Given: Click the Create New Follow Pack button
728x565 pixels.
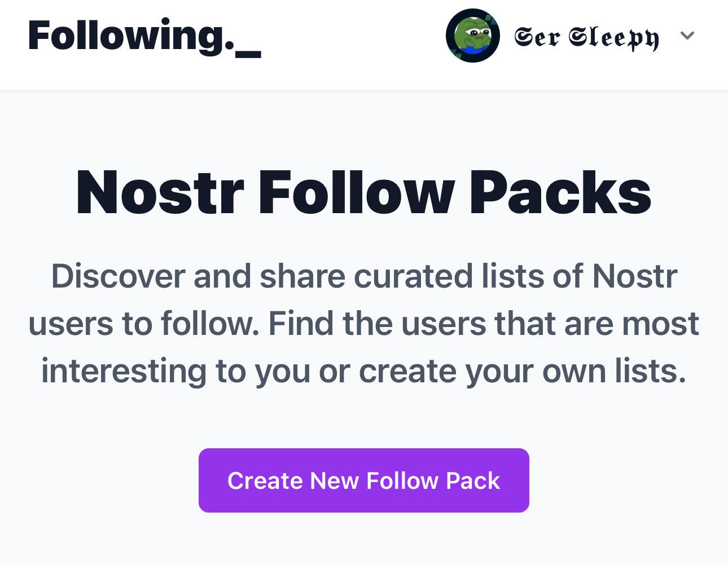Looking at the screenshot, I should (x=364, y=480).
